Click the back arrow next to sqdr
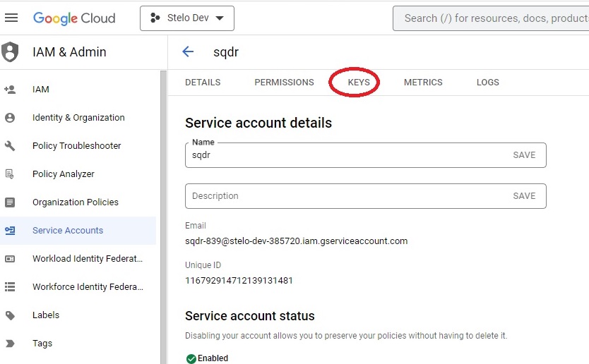The image size is (589, 364). [188, 51]
